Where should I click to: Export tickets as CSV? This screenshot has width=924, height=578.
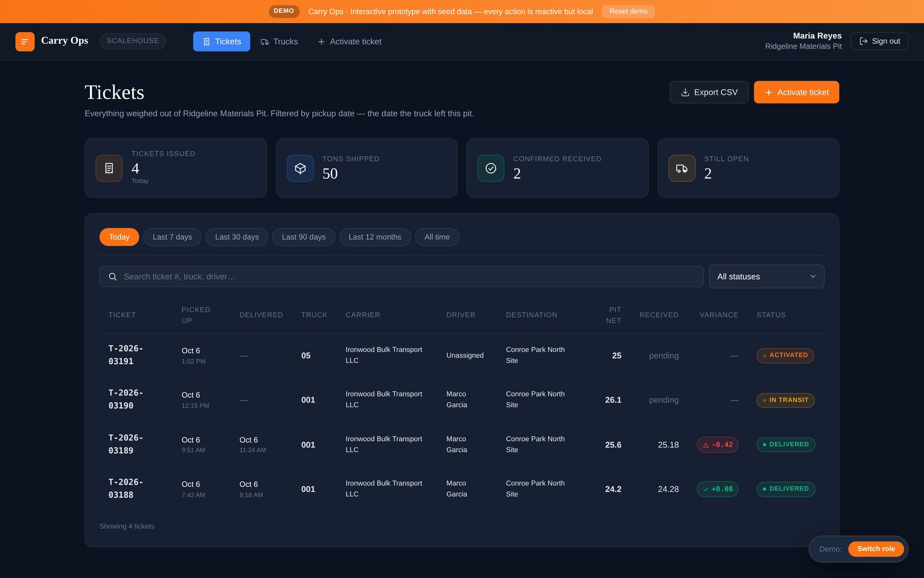(709, 92)
